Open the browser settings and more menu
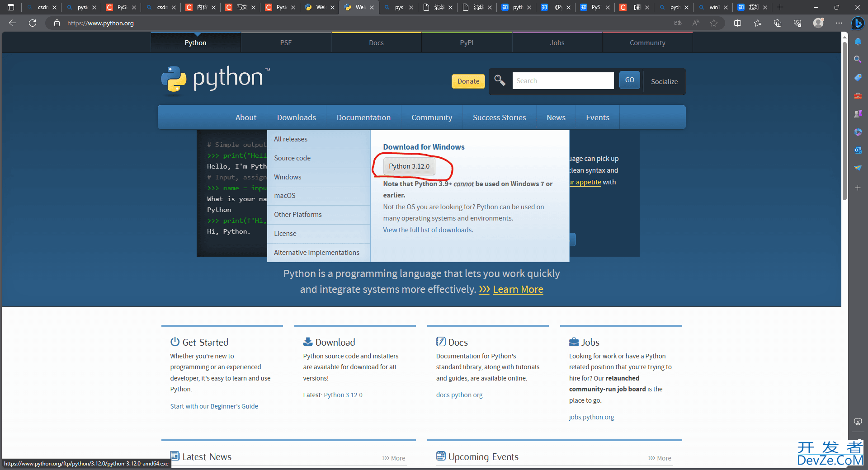Viewport: 868px width, 470px height. pyautogui.click(x=839, y=23)
